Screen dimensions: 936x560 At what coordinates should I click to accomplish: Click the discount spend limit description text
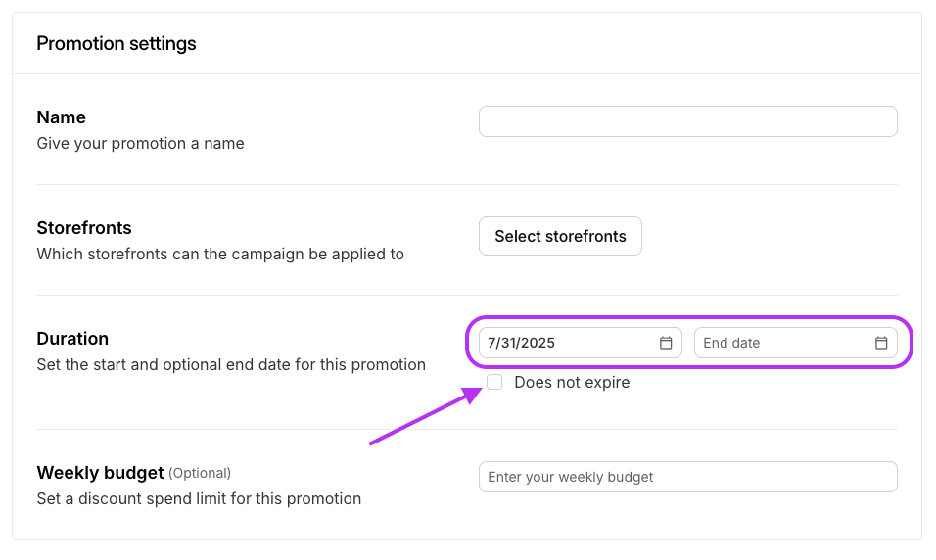click(x=199, y=498)
